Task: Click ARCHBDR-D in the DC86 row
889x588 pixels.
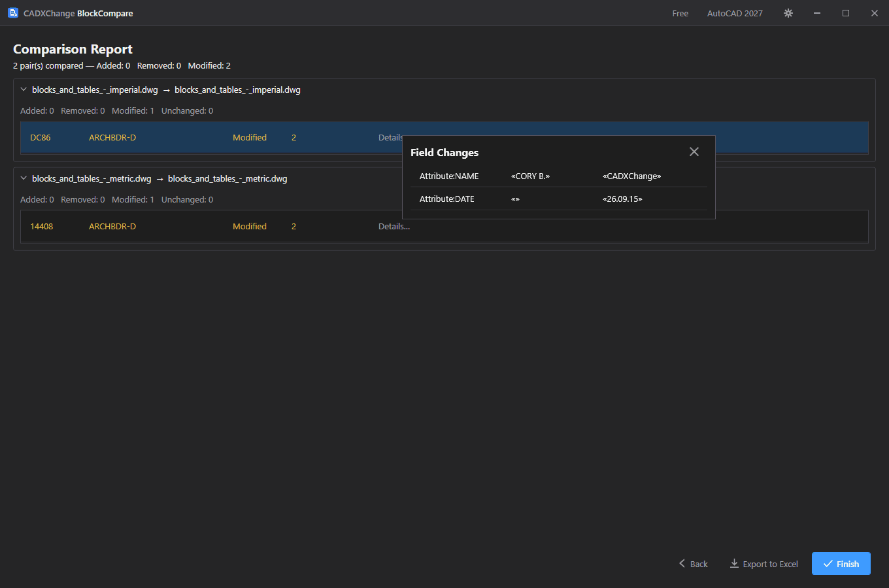Action: pyautogui.click(x=112, y=137)
